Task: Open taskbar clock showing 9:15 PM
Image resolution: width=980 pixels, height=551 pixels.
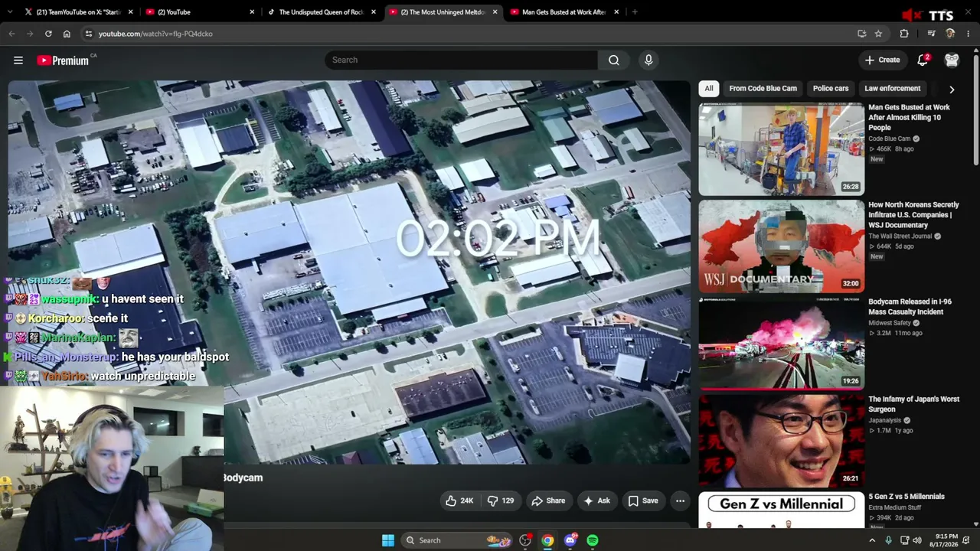Action: pyautogui.click(x=946, y=540)
